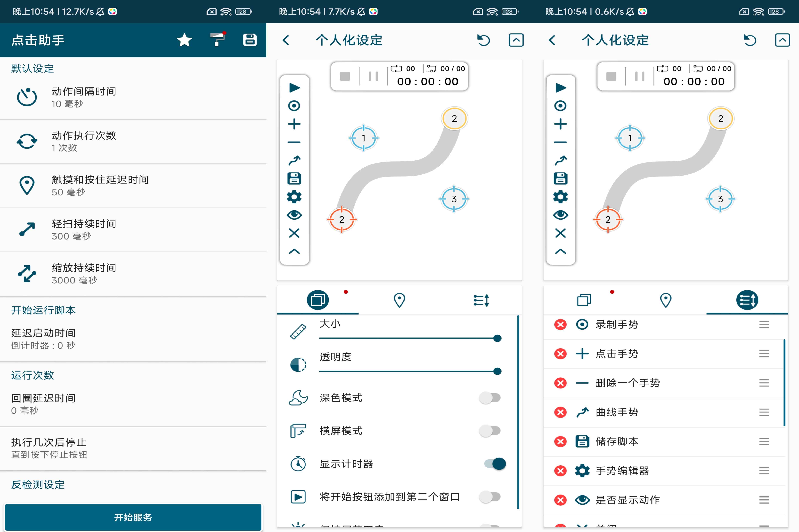This screenshot has width=799, height=532.
Task: Click the save icon in 点击助手 header
Action: [250, 40]
